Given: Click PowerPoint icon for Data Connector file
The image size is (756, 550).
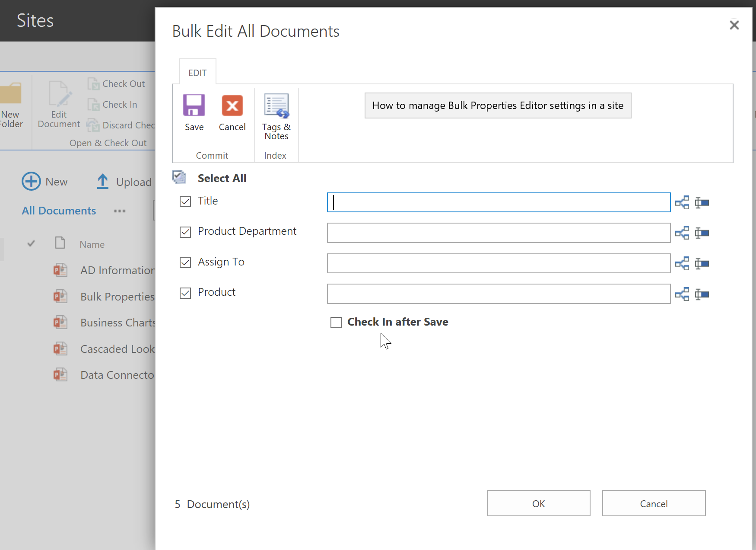Looking at the screenshot, I should [60, 374].
